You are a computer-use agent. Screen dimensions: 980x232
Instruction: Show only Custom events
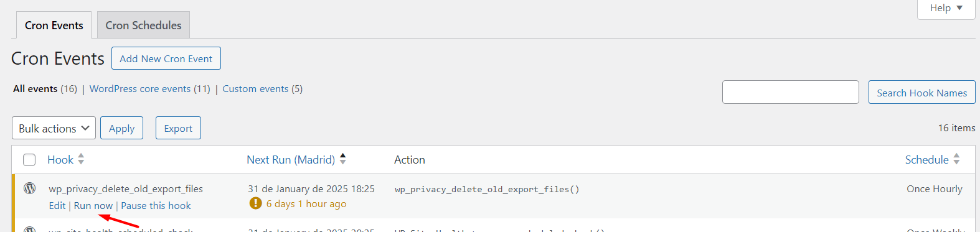click(263, 89)
